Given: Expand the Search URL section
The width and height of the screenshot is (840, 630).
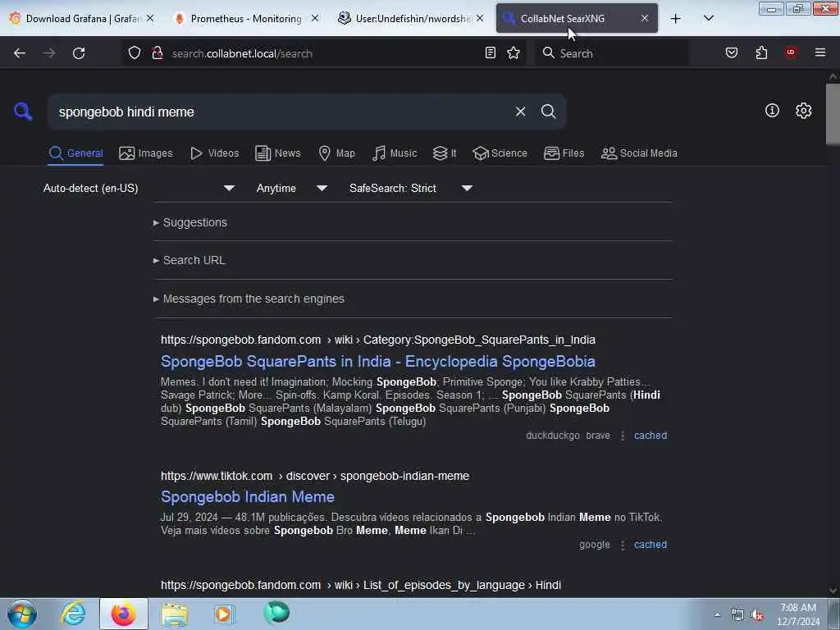Looking at the screenshot, I should 189,260.
